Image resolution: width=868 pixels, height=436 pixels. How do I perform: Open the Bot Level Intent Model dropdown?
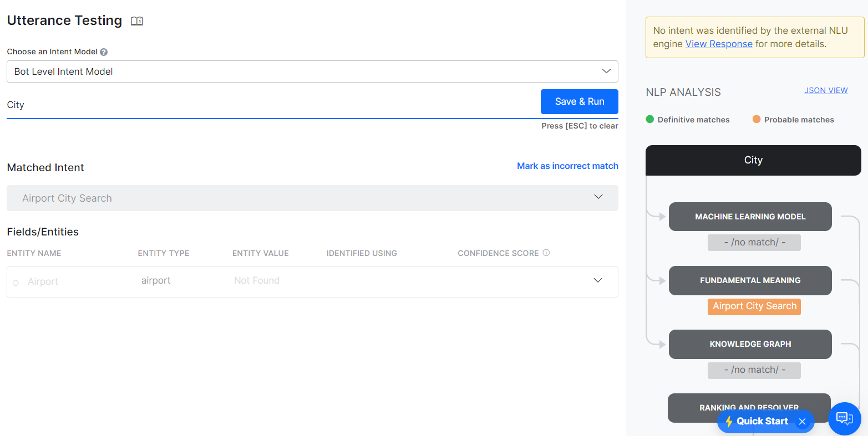pyautogui.click(x=312, y=71)
